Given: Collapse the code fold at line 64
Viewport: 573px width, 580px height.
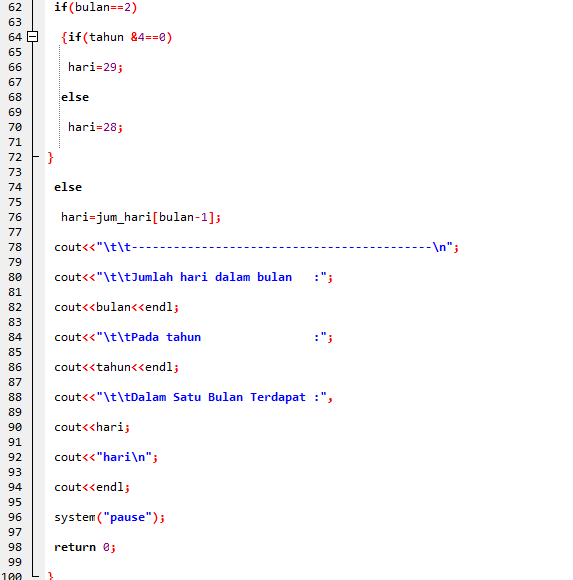Looking at the screenshot, I should click(33, 37).
